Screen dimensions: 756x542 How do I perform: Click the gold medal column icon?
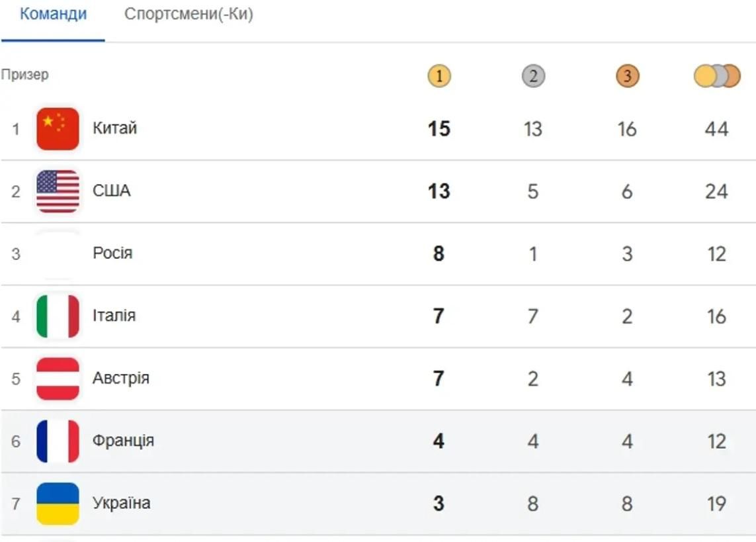439,77
